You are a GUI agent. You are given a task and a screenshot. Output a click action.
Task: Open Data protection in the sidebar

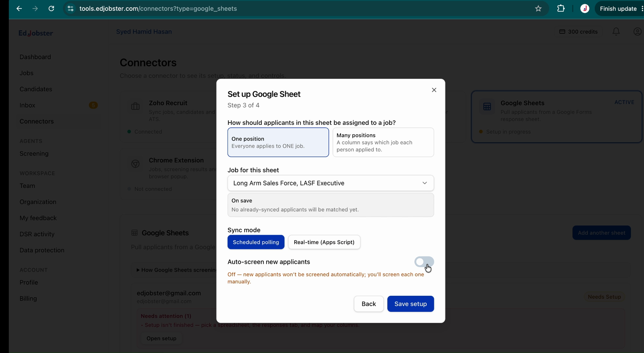click(x=42, y=250)
